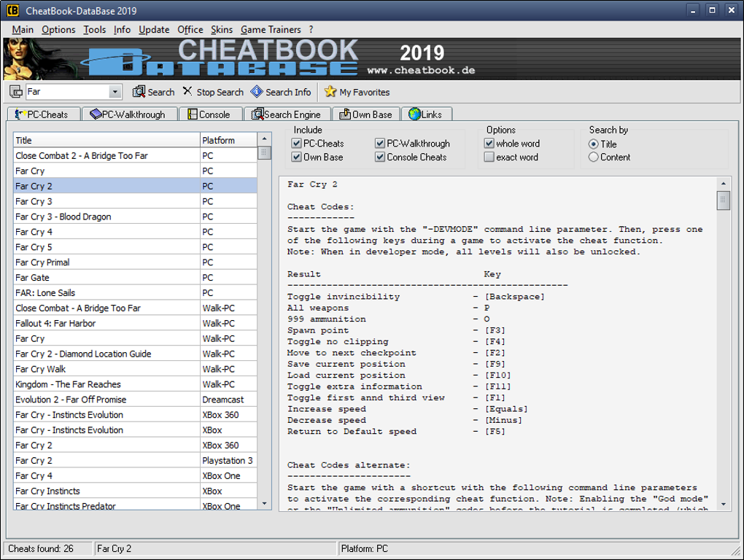
Task: Uncheck the Console Cheats checkbox
Action: [380, 157]
